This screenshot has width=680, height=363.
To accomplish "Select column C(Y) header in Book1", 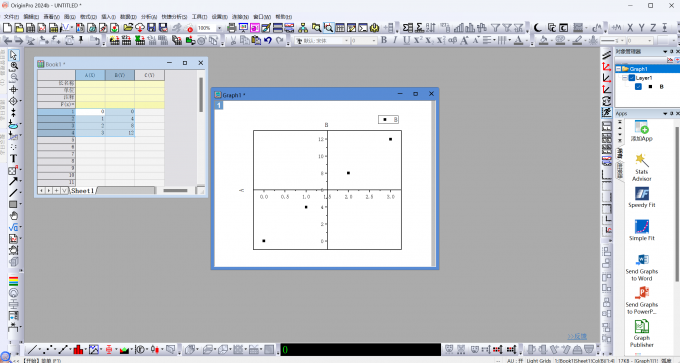I will point(149,75).
